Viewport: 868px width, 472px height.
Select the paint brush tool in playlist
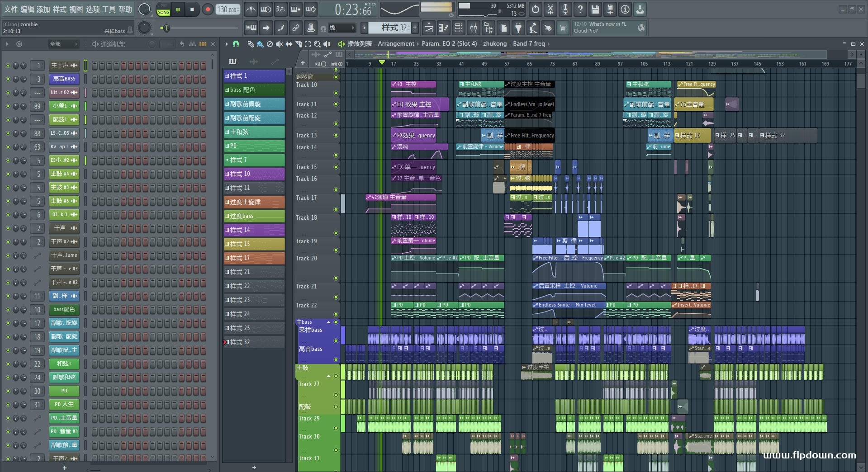click(x=260, y=44)
